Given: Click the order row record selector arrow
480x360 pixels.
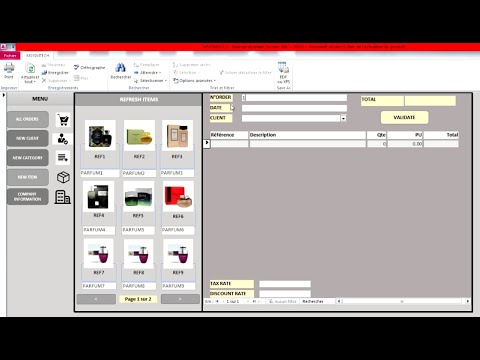Looking at the screenshot, I should (x=207, y=143).
